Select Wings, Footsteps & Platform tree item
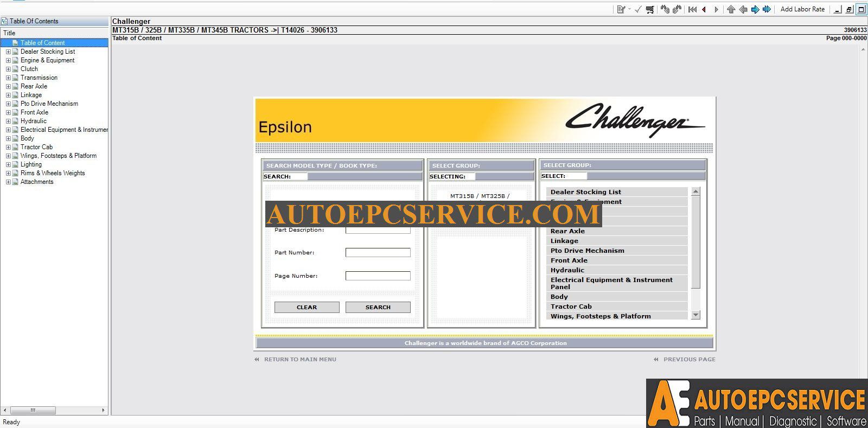The image size is (868, 428). point(59,156)
